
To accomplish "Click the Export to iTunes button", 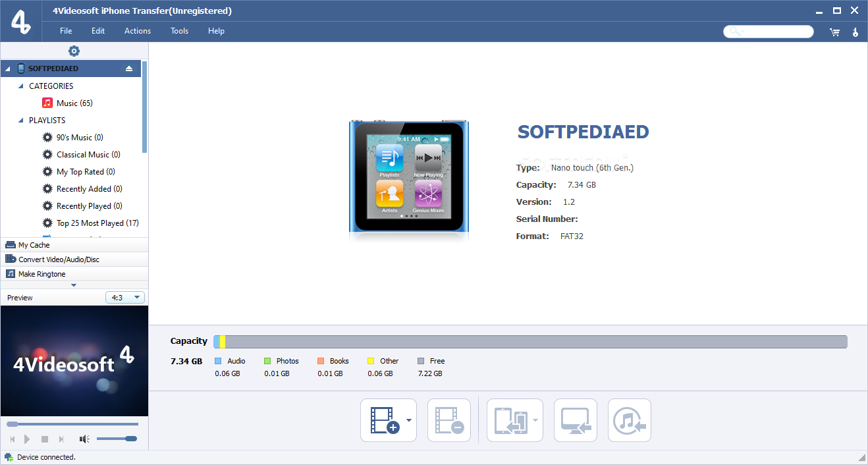I will (630, 420).
